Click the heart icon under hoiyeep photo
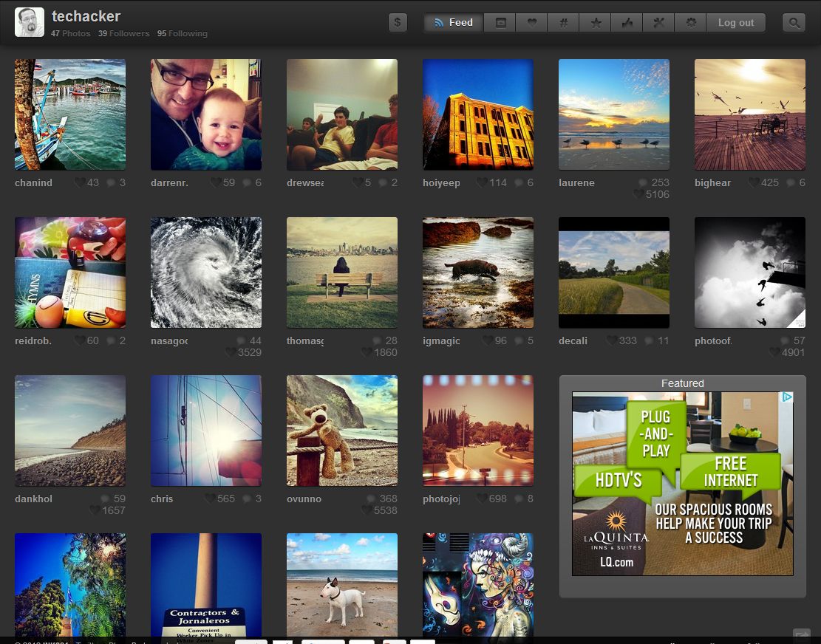This screenshot has width=821, height=644. [482, 182]
